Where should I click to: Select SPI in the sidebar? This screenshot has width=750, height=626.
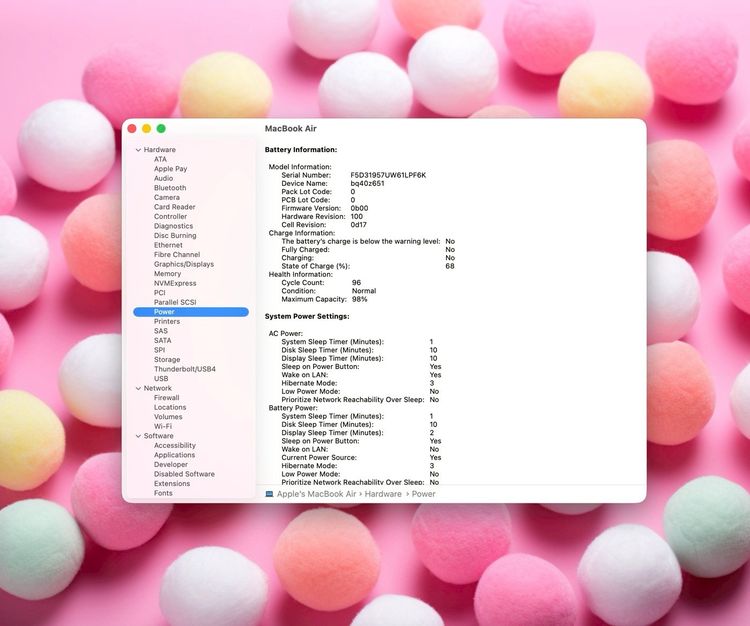click(x=159, y=350)
